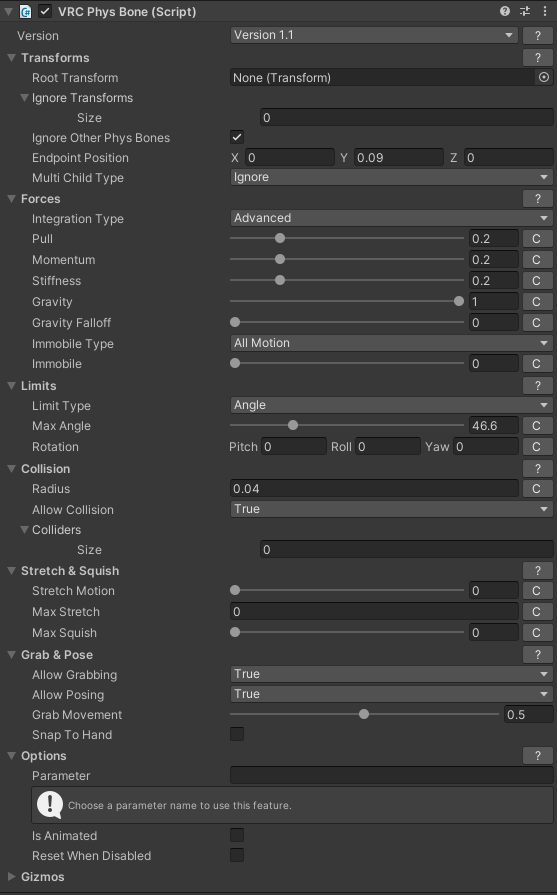Click the VRC Phys Bone script icon
The width and height of the screenshot is (557, 895).
pos(26,11)
